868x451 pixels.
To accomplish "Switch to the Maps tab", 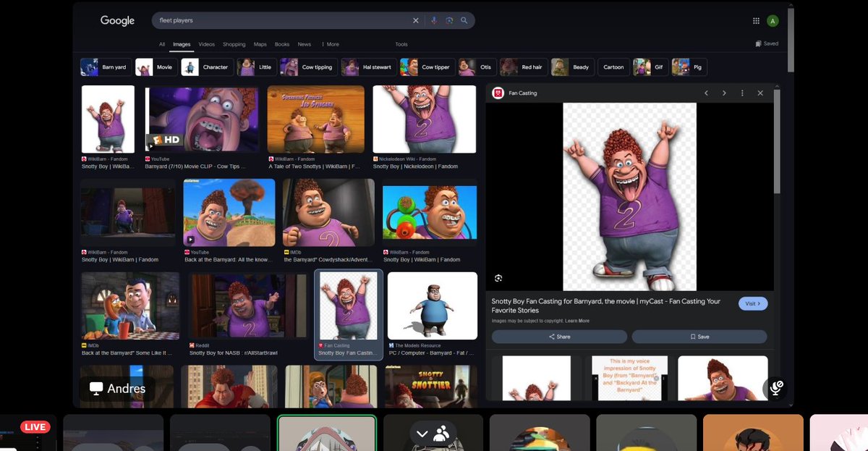I will [x=260, y=44].
